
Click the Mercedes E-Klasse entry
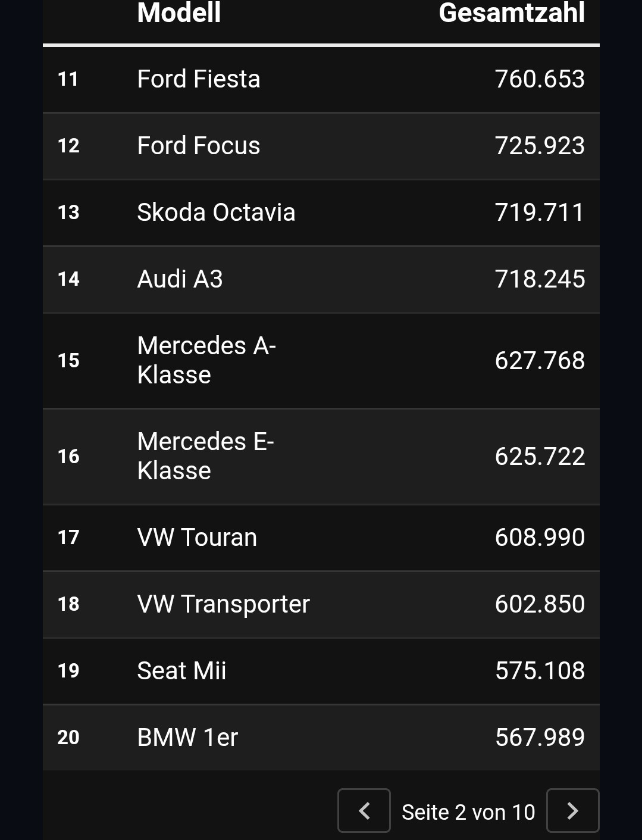[x=321, y=457]
